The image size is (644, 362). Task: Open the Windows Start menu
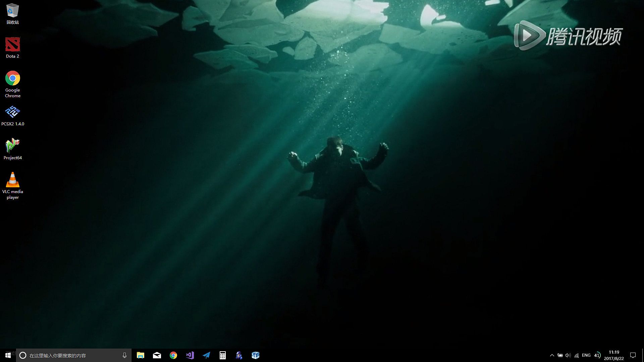(x=8, y=355)
